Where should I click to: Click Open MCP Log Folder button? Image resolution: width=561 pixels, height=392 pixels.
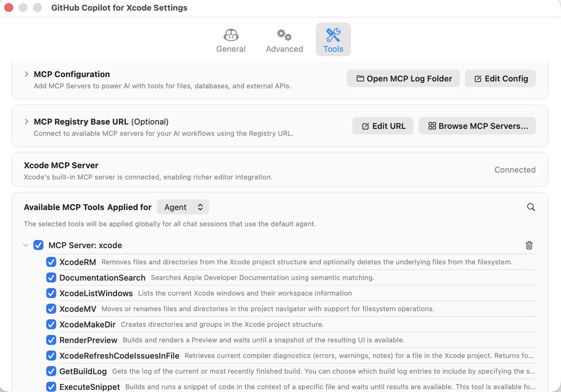click(403, 78)
